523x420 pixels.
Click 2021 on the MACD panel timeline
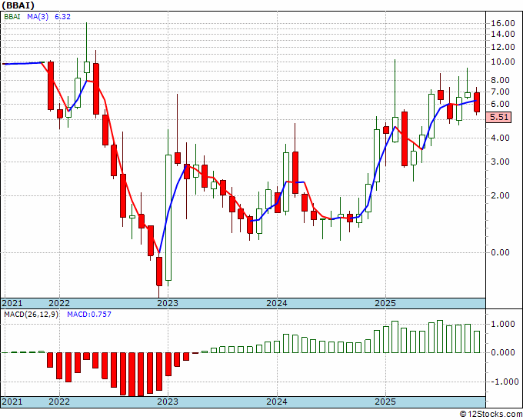[12, 402]
